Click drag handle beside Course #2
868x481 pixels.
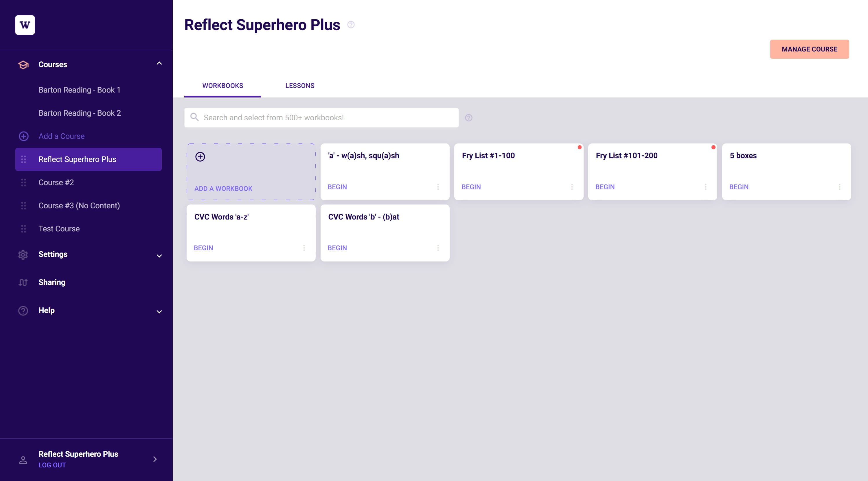(x=23, y=183)
